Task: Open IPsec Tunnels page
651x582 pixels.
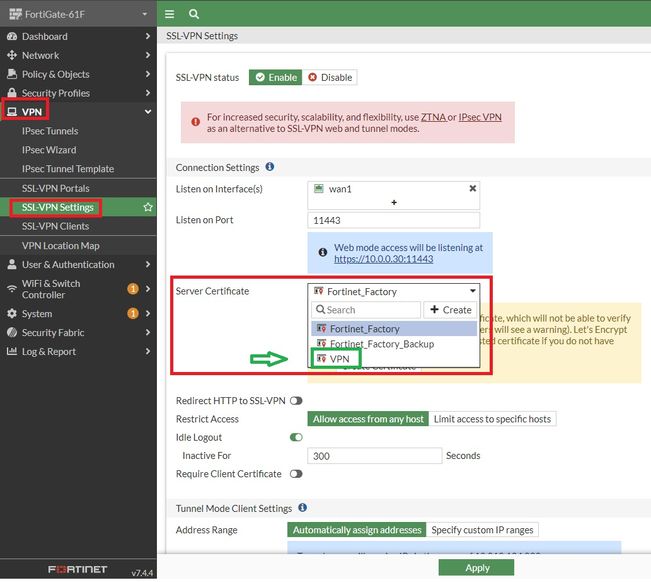Action: 50,131
